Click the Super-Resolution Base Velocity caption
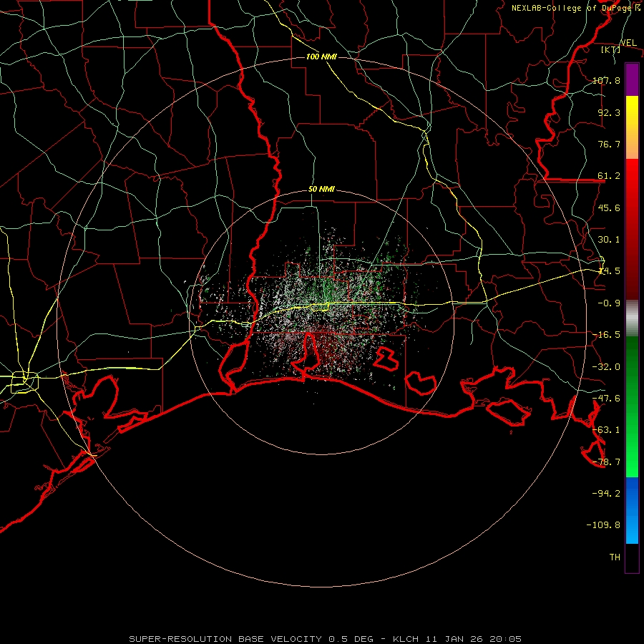 [326, 639]
